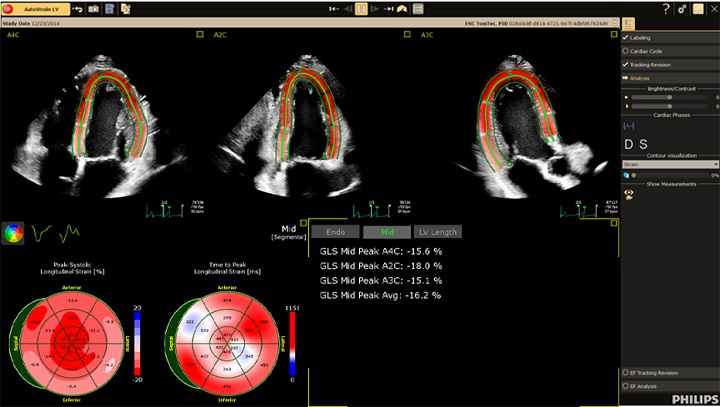Screen dimensions: 720x407
Task: Click the Cardiac Phases ECG icon
Action: point(630,125)
